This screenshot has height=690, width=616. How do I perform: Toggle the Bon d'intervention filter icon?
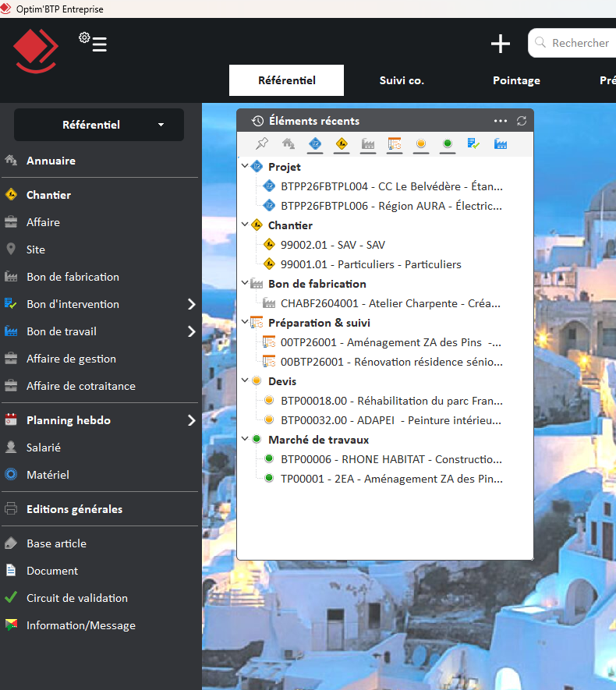pos(473,143)
